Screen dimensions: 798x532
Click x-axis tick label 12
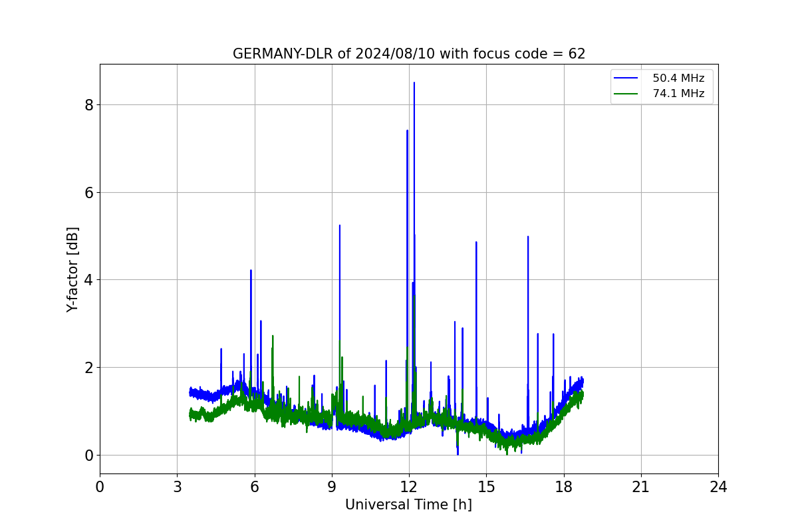pyautogui.click(x=409, y=487)
